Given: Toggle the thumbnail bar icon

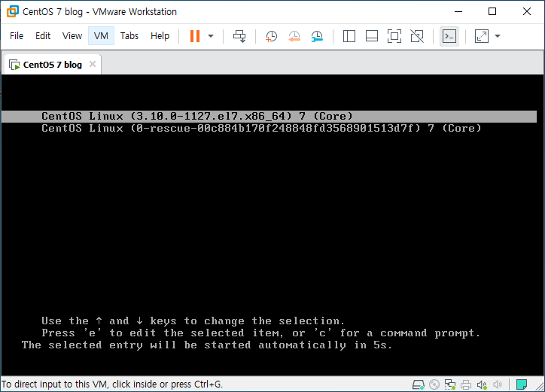Looking at the screenshot, I should [372, 36].
